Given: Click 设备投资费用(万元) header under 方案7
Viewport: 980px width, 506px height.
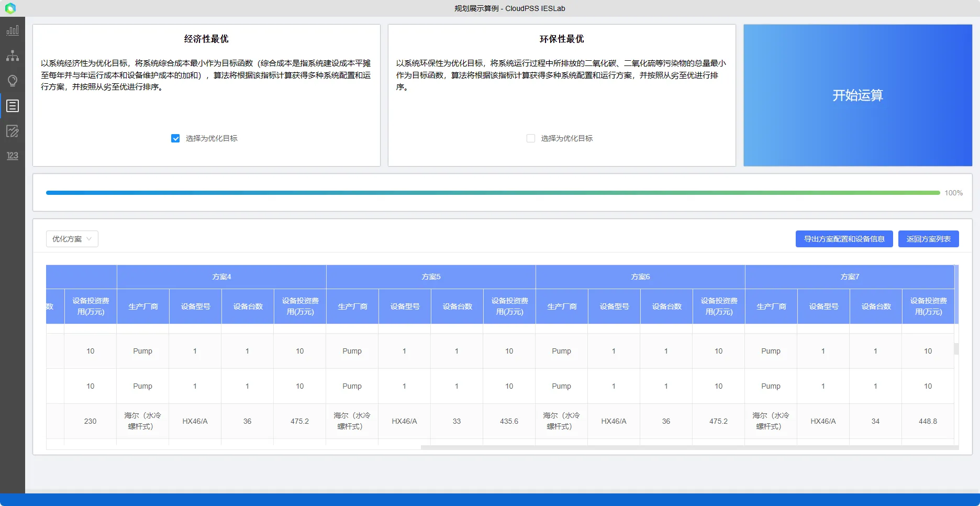Looking at the screenshot, I should pyautogui.click(x=928, y=306).
